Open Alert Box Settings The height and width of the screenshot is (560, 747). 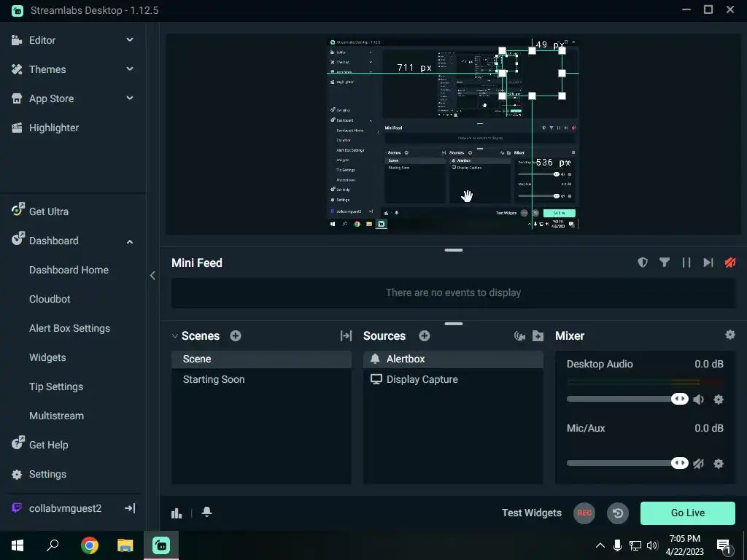[69, 328]
